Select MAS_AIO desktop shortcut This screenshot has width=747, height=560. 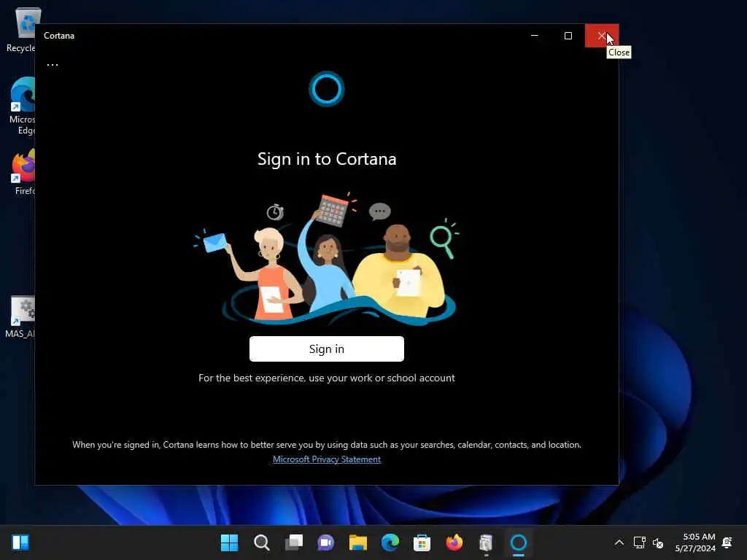pyautogui.click(x=20, y=317)
